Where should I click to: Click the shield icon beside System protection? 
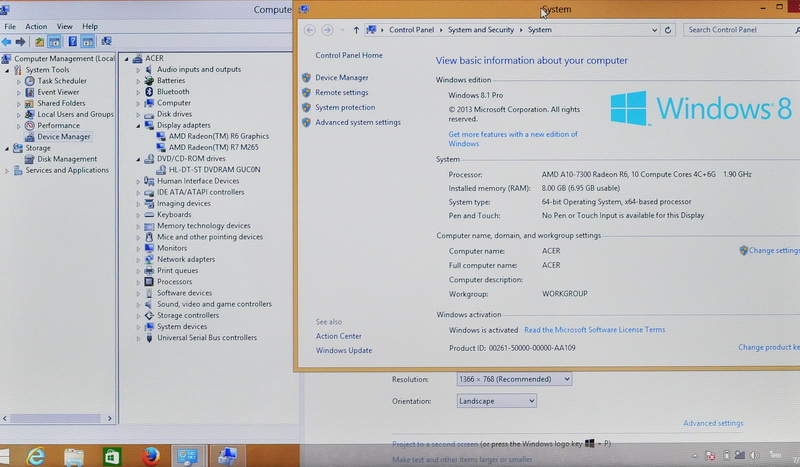tap(306, 107)
